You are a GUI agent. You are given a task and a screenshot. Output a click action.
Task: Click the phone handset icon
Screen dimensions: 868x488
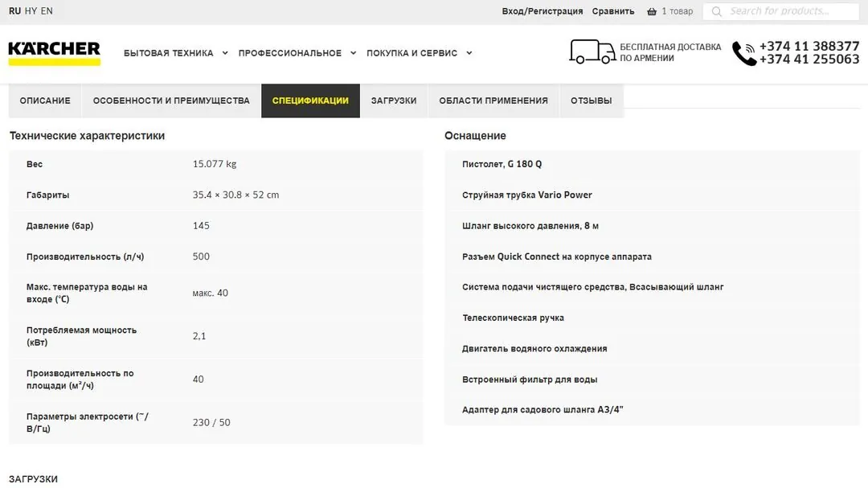744,54
